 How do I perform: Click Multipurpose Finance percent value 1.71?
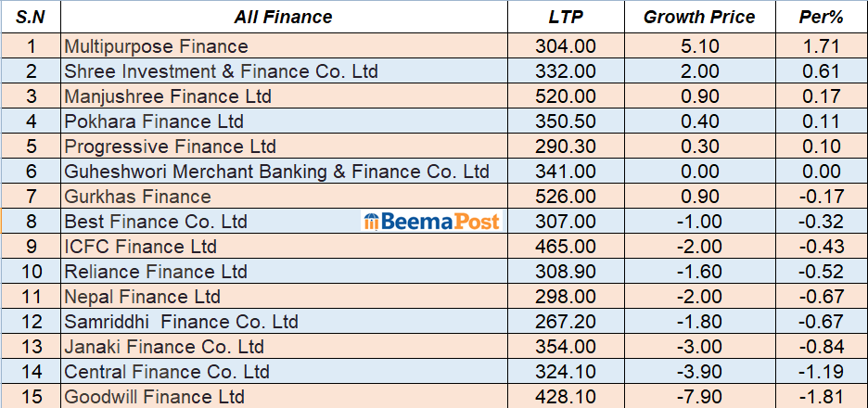[x=820, y=45]
